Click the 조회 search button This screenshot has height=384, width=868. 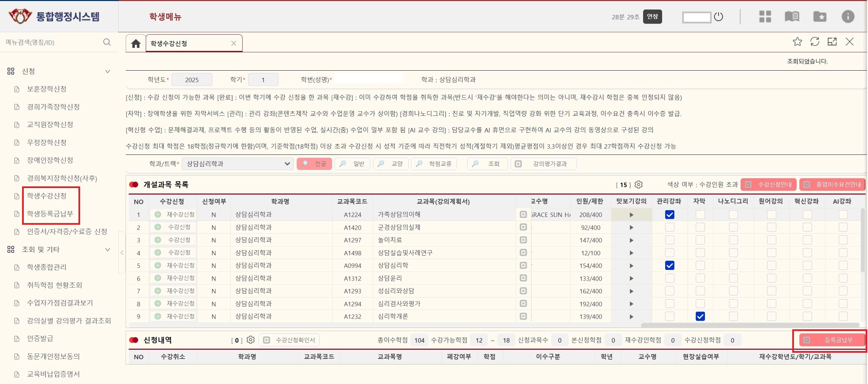(x=488, y=164)
